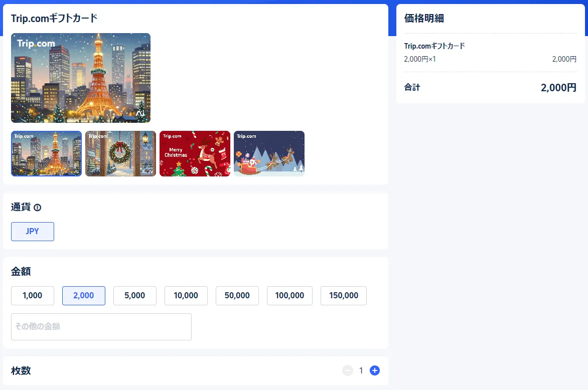Select the JPY currency option
The image size is (588, 390).
click(x=33, y=232)
